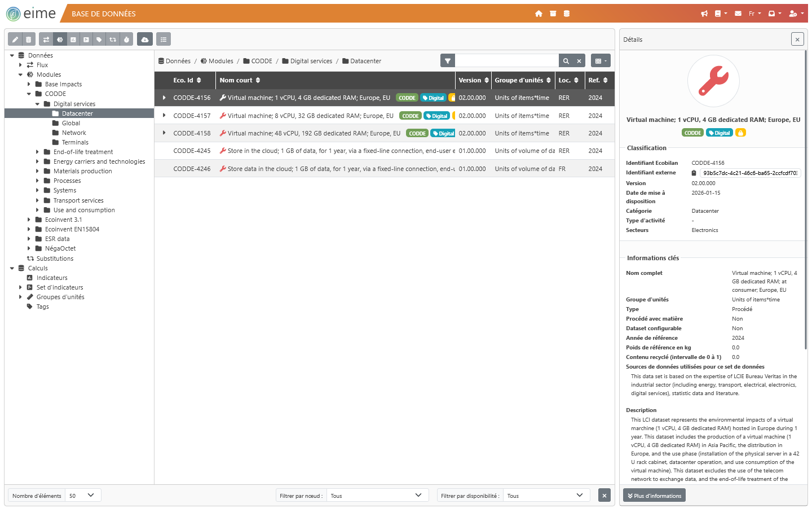Open the table columns dropdown
The height and width of the screenshot is (508, 812).
click(x=601, y=61)
